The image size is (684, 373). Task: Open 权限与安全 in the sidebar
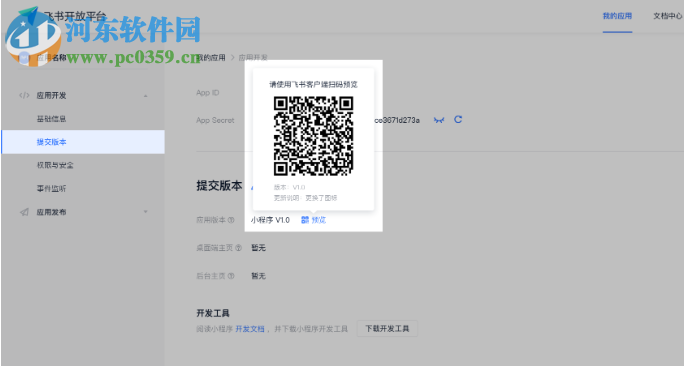tap(55, 165)
